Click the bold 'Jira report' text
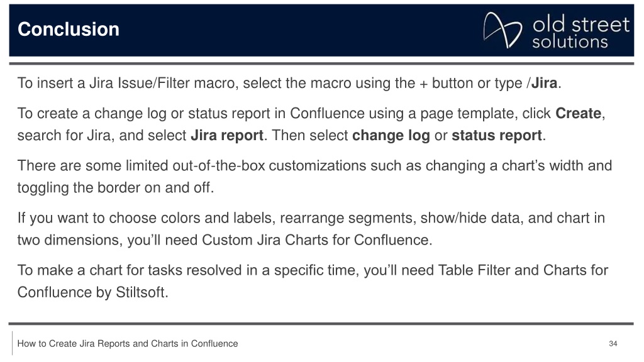This screenshot has height=362, width=644. [x=226, y=135]
